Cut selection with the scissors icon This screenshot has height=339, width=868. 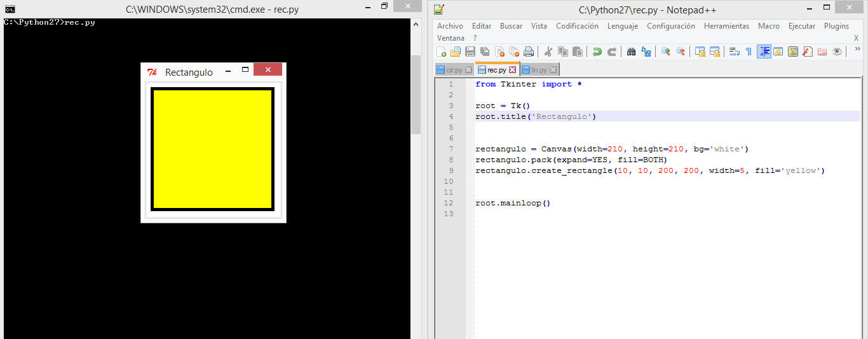coord(548,52)
